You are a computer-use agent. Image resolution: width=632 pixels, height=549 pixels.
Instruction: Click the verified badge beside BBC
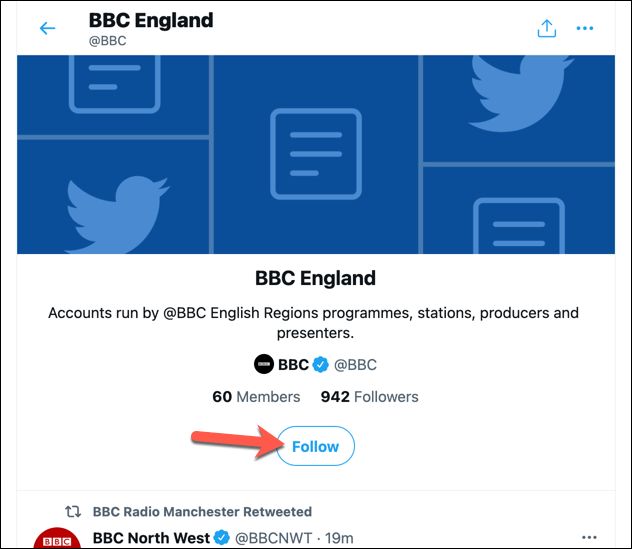tap(321, 365)
